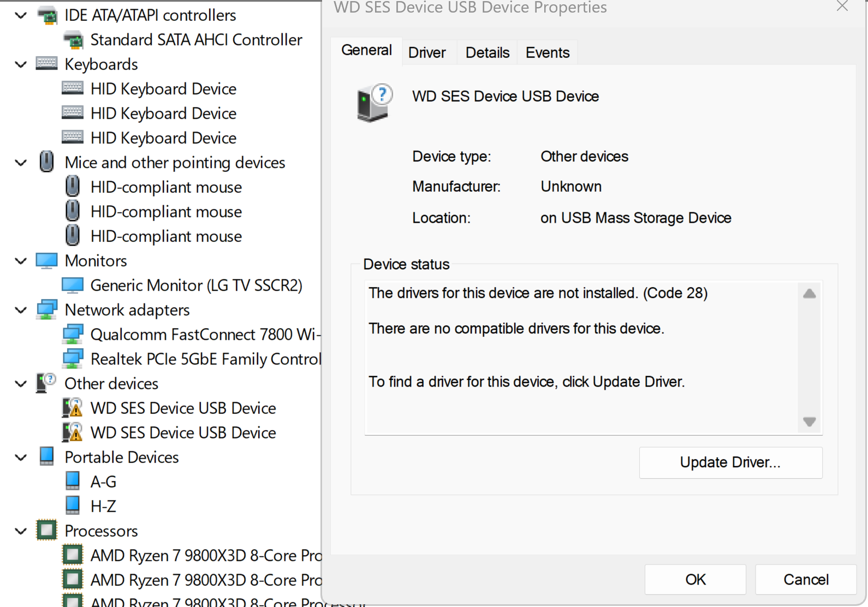Screen dimensions: 868x607
Task: Click the Manufacturer value 'Unknown'
Action: 571,187
